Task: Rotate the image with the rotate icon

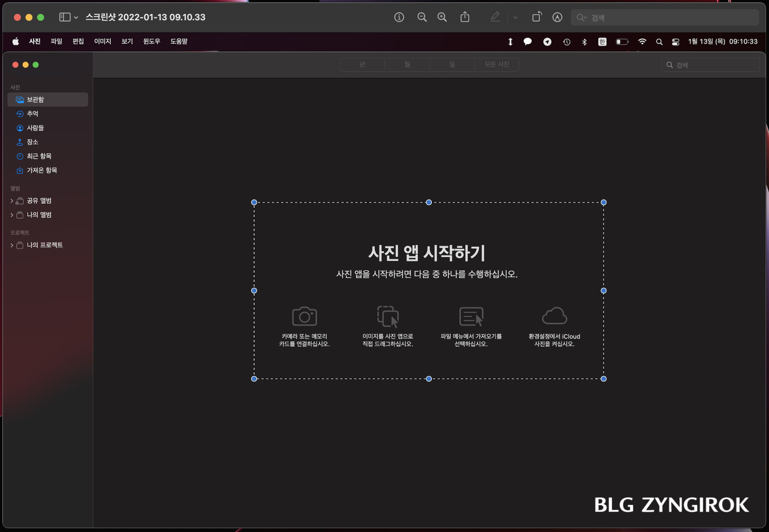Action: coord(537,17)
